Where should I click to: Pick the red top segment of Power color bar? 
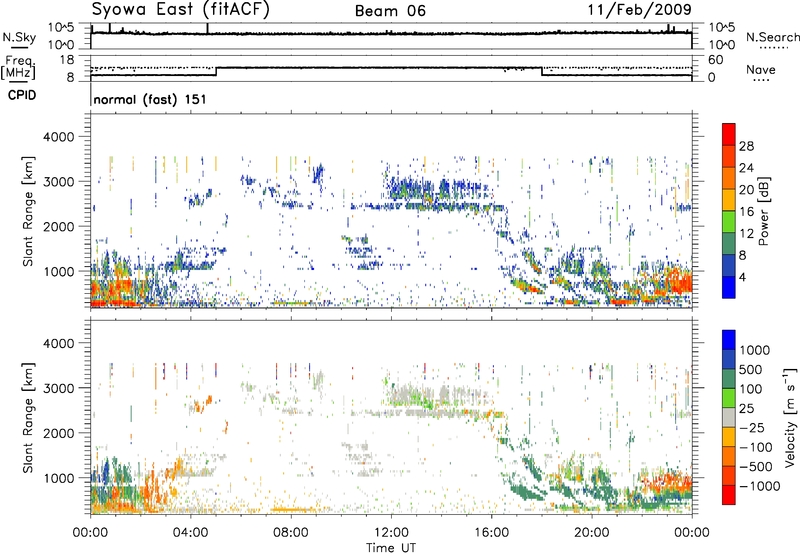(x=729, y=134)
